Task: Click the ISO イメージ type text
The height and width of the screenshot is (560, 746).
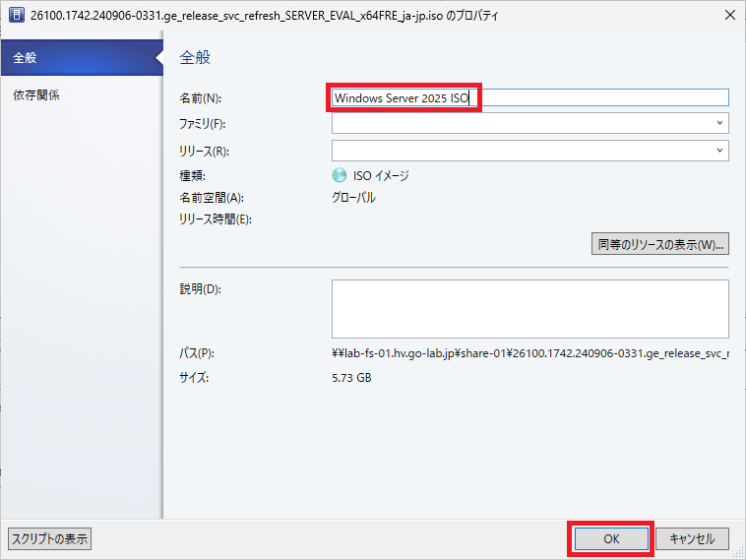Action: (x=381, y=176)
